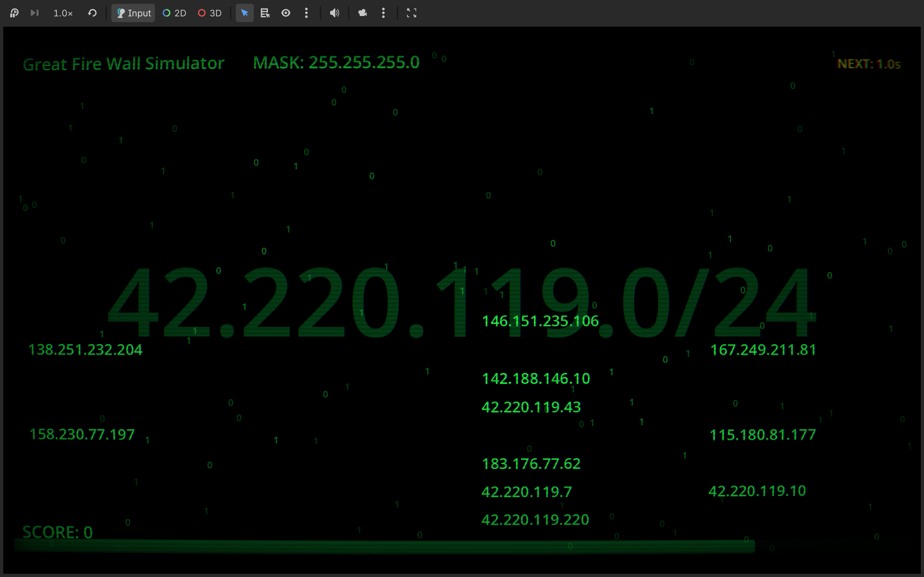924x577 pixels.
Task: Switch to 2D selection mode
Action: 175,13
